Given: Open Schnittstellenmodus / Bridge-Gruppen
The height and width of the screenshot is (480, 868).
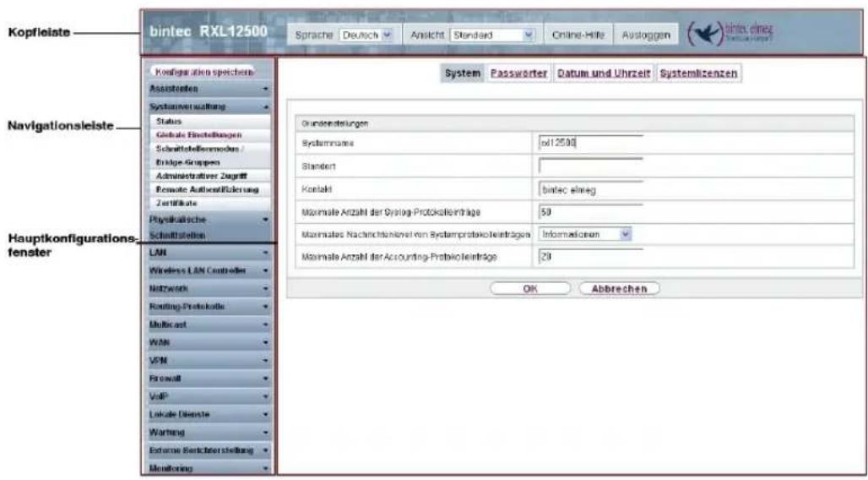Looking at the screenshot, I should (x=209, y=155).
